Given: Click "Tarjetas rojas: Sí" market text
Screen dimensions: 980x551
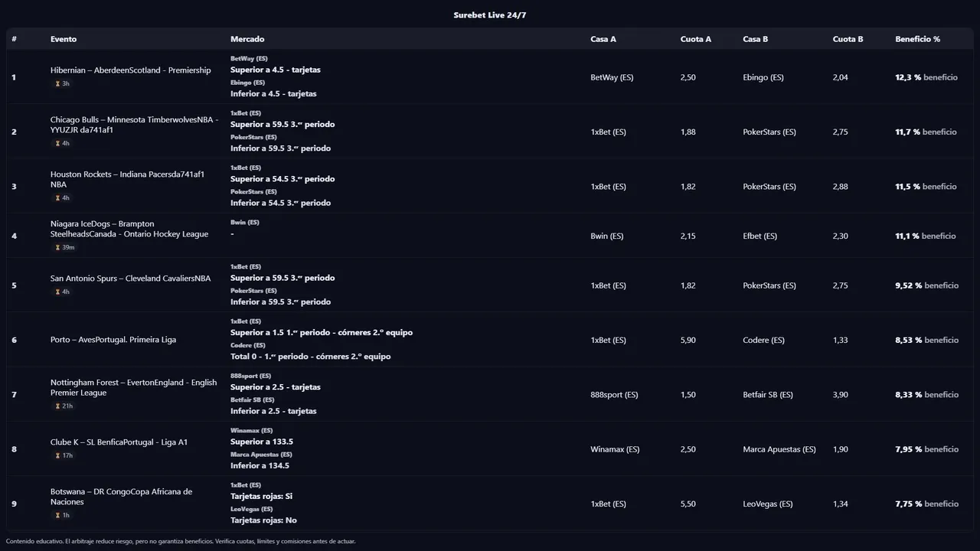Looking at the screenshot, I should [x=261, y=497].
